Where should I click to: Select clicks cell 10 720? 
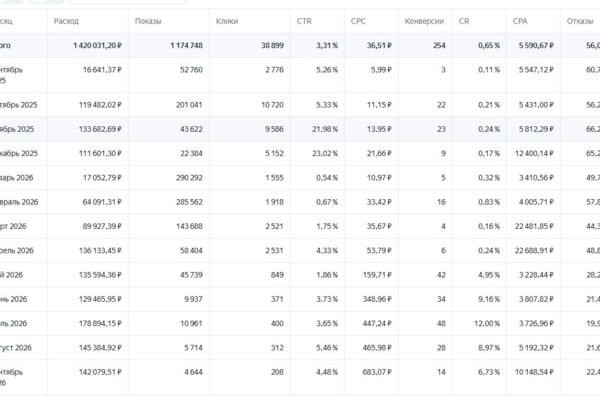[x=272, y=105]
